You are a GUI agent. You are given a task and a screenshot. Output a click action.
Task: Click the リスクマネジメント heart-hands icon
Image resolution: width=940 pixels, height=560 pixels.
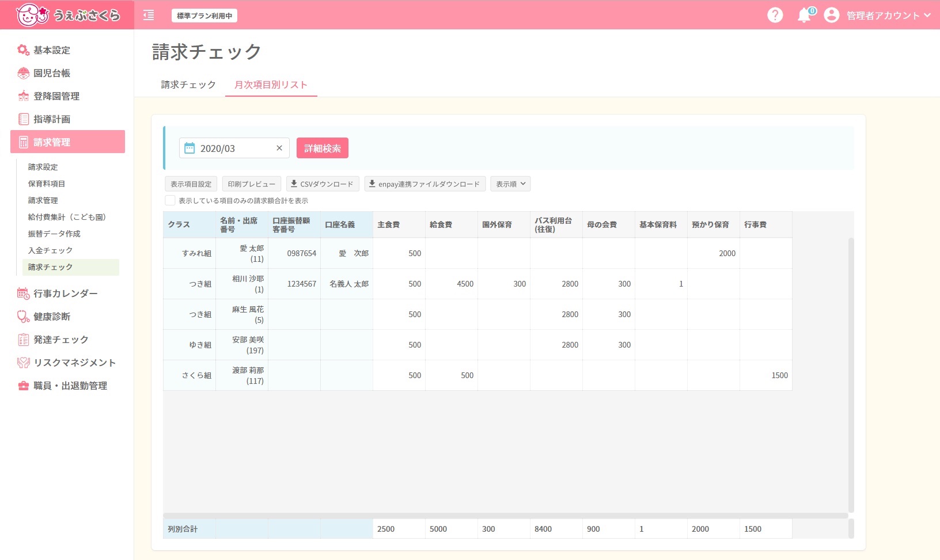coord(23,363)
